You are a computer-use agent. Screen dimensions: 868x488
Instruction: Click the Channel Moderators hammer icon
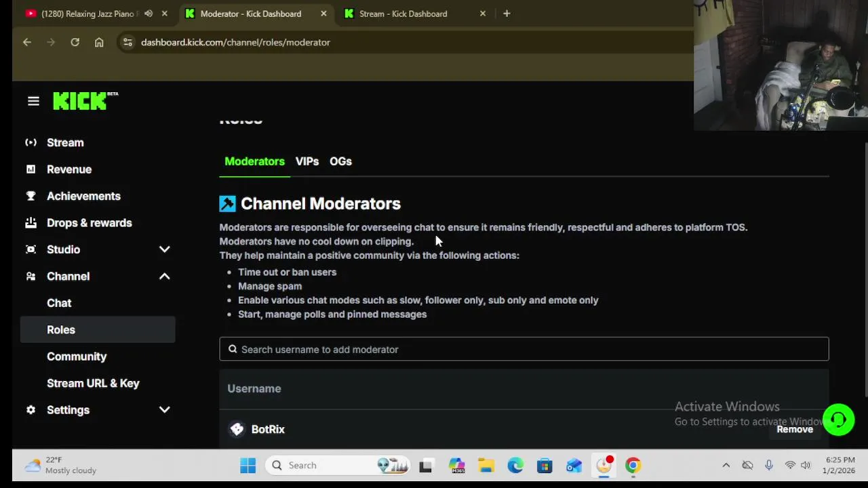click(x=227, y=203)
